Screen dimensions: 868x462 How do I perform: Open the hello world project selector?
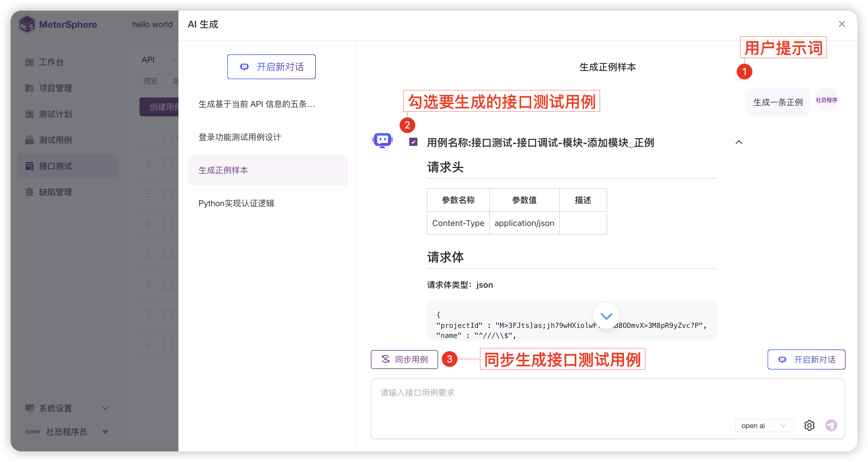click(x=152, y=24)
